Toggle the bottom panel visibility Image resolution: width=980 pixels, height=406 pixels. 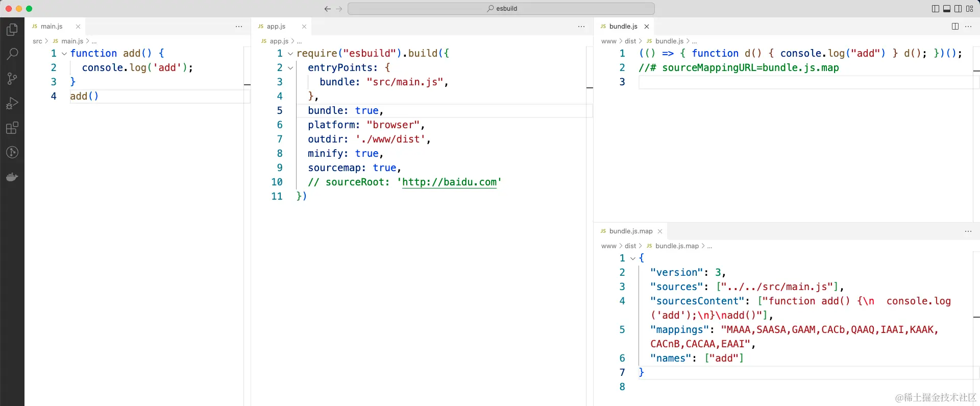click(x=947, y=9)
